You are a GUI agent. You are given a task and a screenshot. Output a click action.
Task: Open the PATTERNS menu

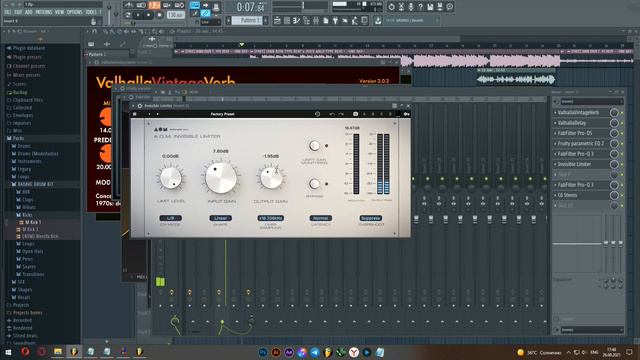click(44, 12)
